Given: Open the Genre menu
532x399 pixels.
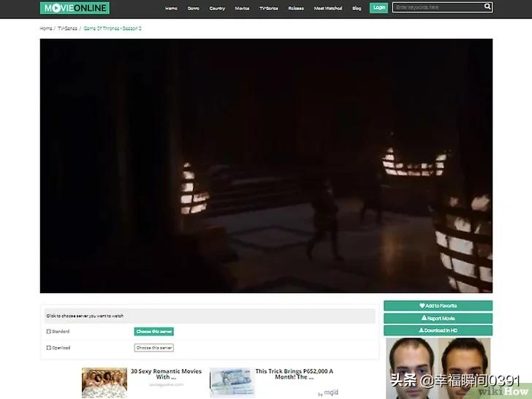Looking at the screenshot, I should (194, 9).
